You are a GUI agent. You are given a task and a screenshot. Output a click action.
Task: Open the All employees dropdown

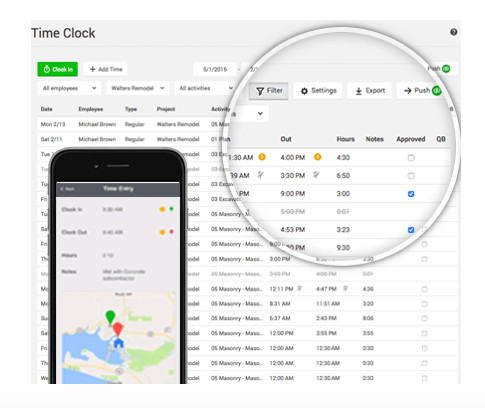coord(69,88)
